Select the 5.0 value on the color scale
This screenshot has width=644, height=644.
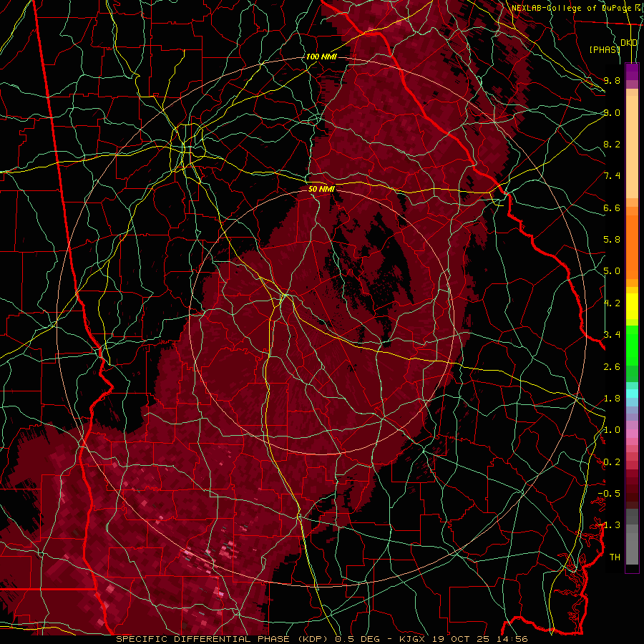[x=612, y=271]
